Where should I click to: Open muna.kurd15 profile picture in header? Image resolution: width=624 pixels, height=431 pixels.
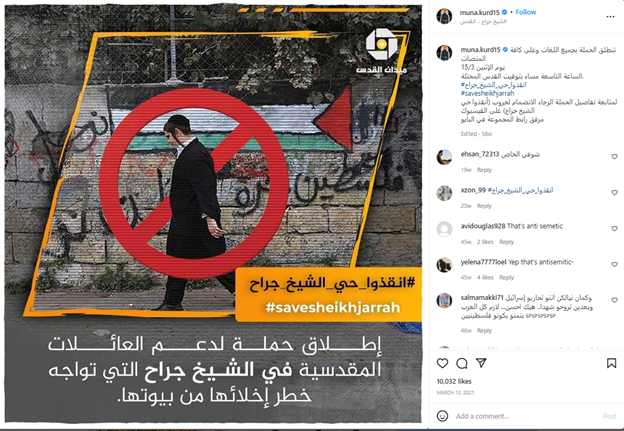444,16
